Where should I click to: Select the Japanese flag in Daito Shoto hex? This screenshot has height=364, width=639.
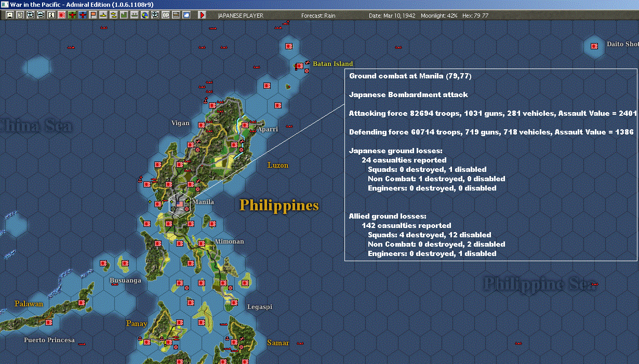point(594,47)
